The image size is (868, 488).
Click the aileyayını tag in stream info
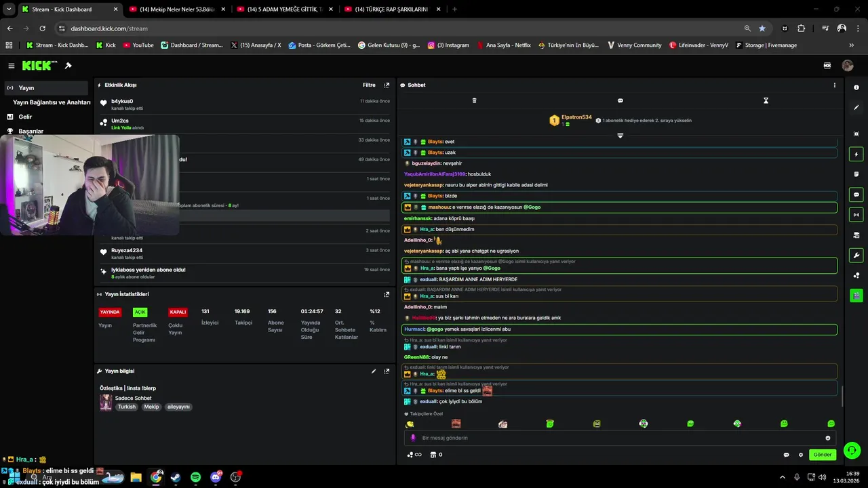pos(178,407)
